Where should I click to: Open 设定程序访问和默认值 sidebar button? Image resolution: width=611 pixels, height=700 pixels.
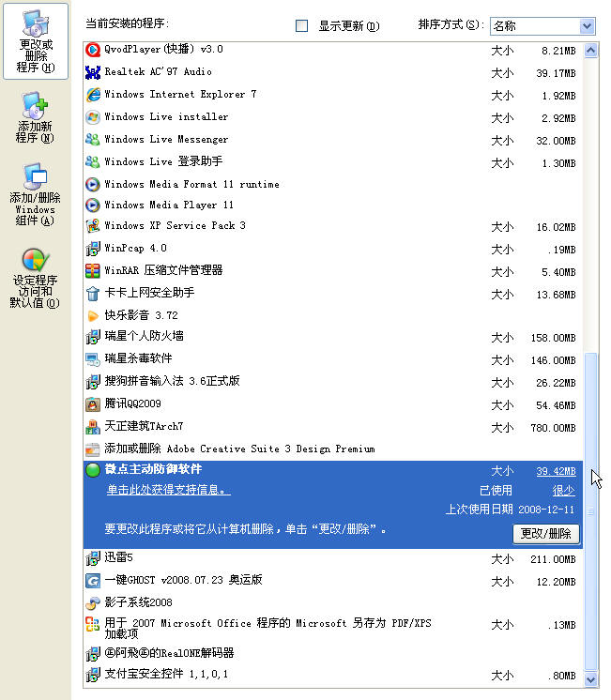(x=35, y=278)
